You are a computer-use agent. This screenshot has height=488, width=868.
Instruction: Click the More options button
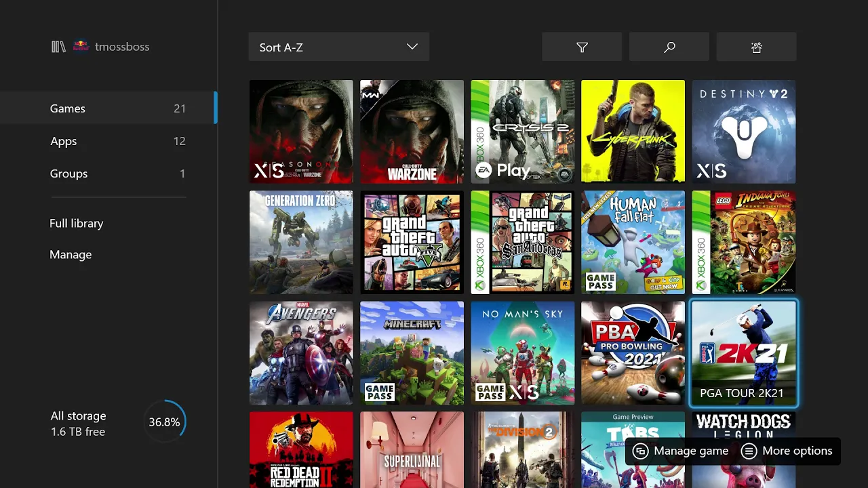pyautogui.click(x=787, y=451)
